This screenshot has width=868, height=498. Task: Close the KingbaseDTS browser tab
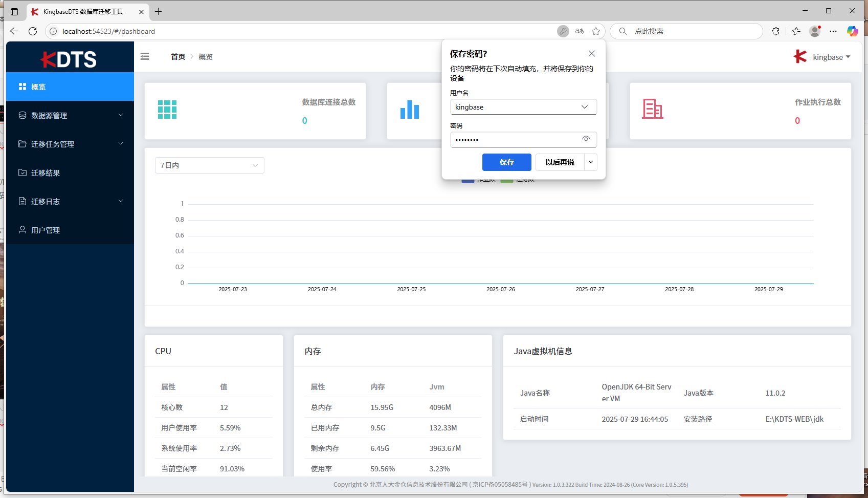coord(142,11)
